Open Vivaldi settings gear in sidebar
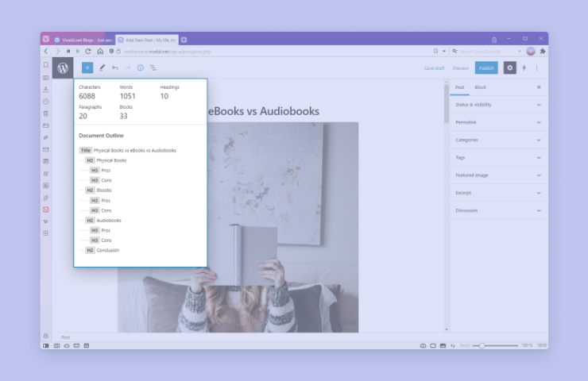The height and width of the screenshot is (381, 588). pos(46,336)
